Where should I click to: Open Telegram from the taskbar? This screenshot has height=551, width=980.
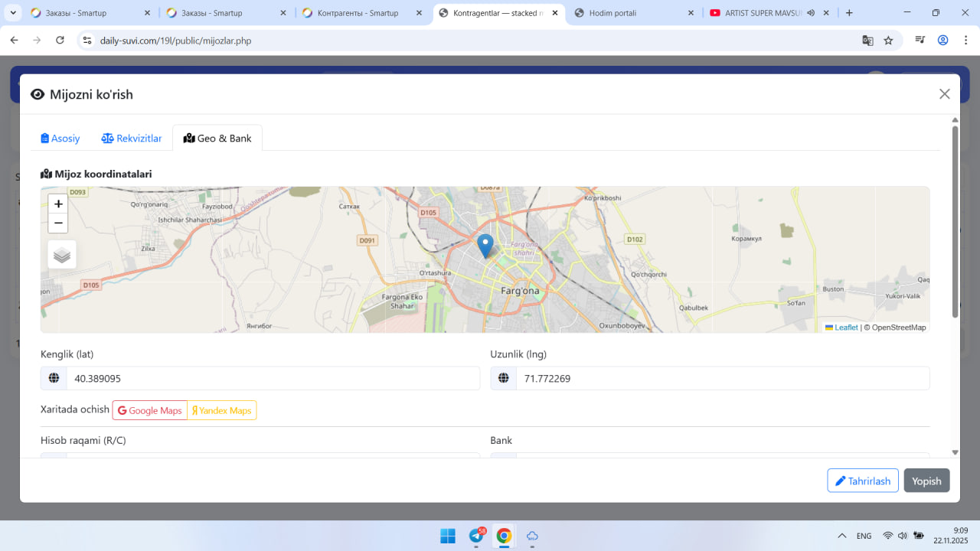(x=476, y=536)
